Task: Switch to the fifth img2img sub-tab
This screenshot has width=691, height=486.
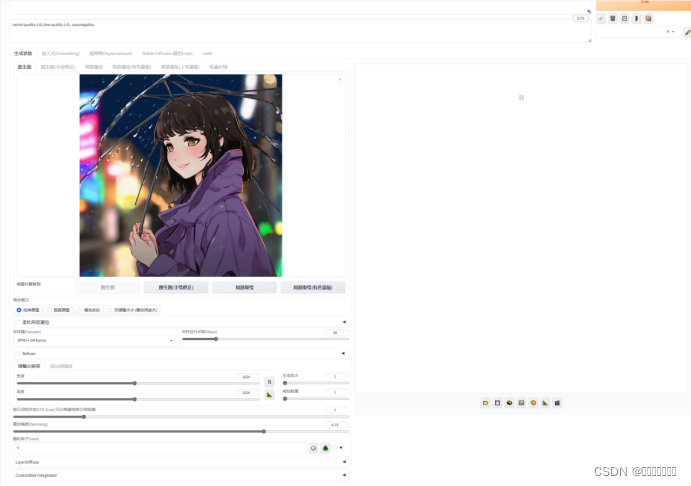Action: 180,67
